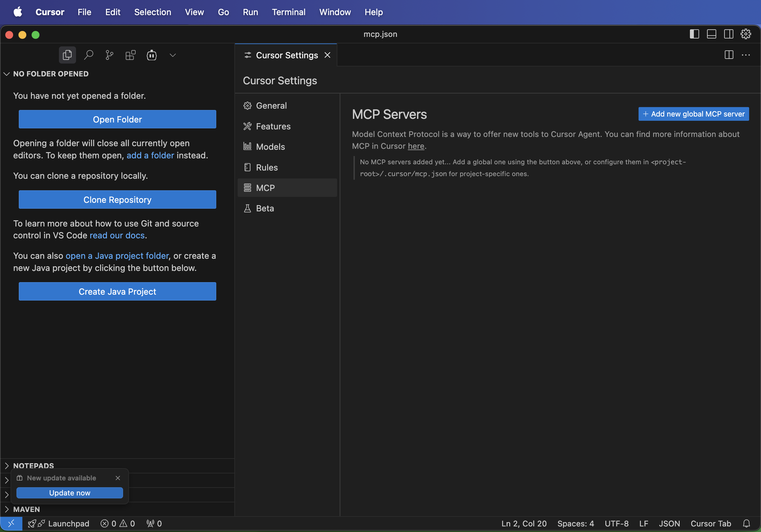Image resolution: width=761 pixels, height=532 pixels.
Task: Open the Extensions view icon
Action: point(131,55)
